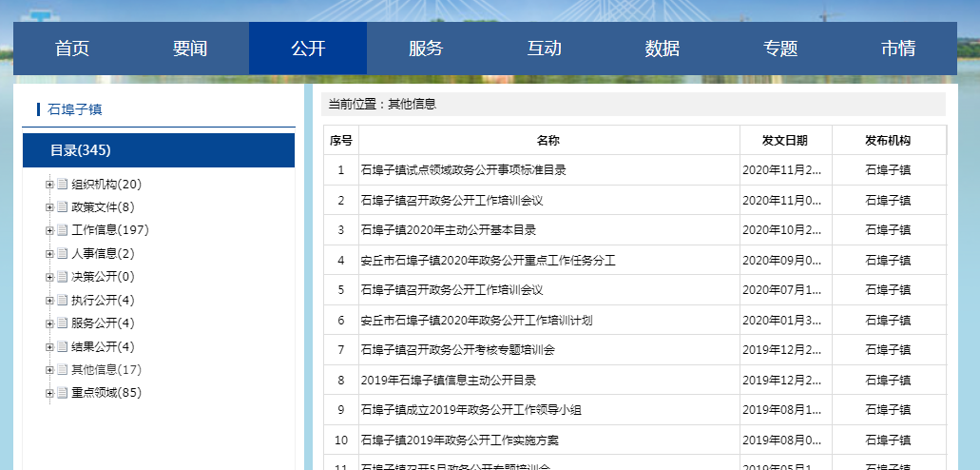Select the 其他信息(17) category
The height and width of the screenshot is (470, 980).
[x=106, y=370]
